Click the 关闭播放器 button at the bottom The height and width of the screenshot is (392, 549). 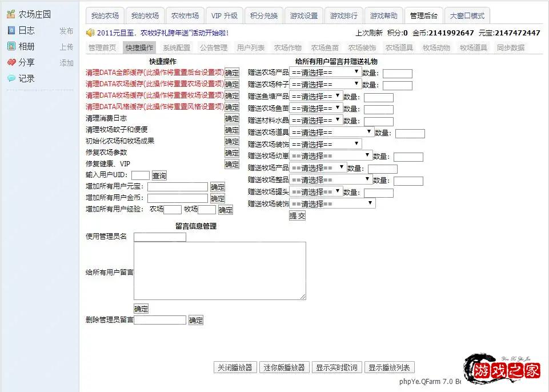tap(235, 367)
